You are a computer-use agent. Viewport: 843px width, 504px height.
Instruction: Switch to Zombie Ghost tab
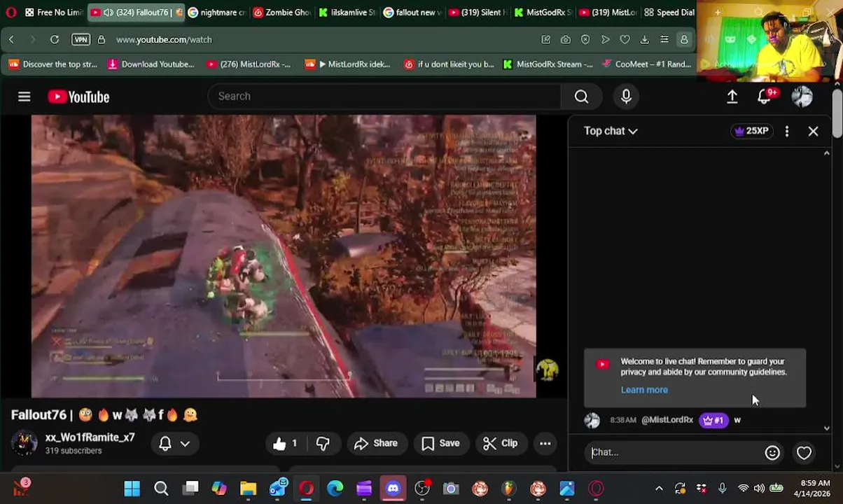[282, 13]
